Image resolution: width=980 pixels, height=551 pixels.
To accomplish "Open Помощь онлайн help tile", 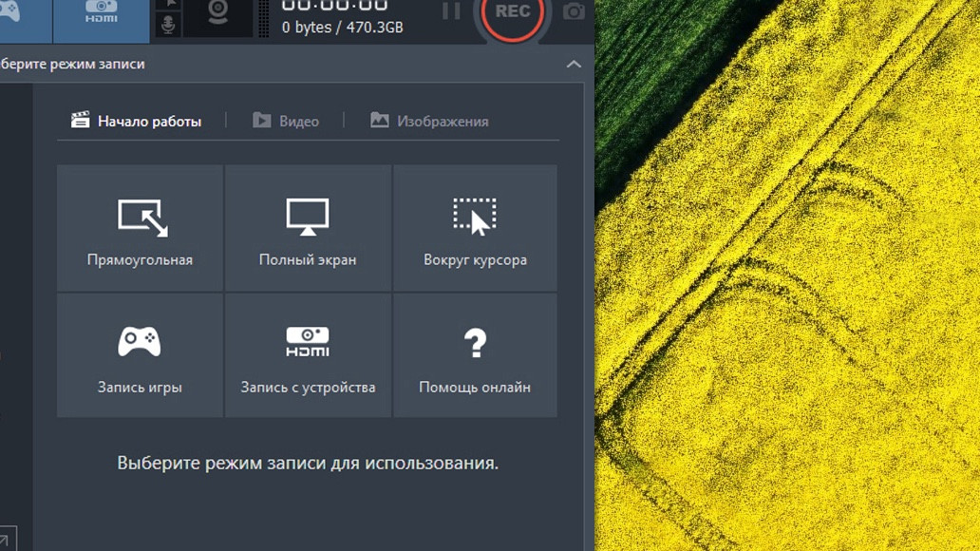I will click(x=475, y=355).
